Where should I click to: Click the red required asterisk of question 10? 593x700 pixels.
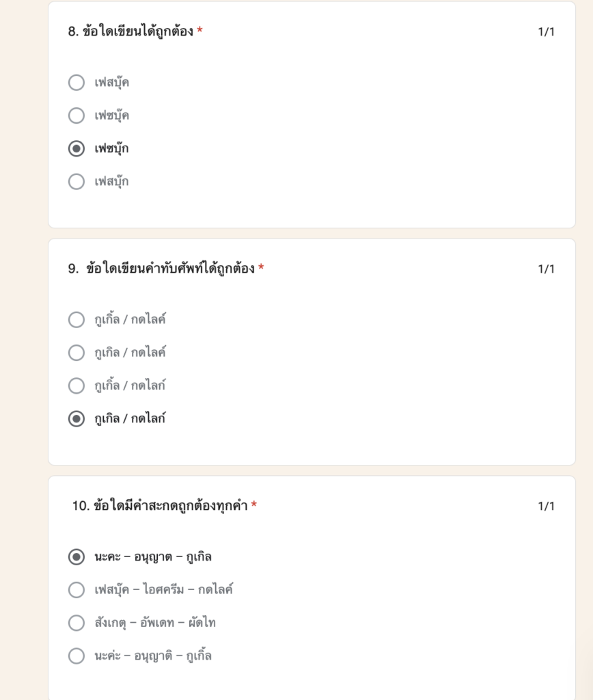(x=254, y=504)
